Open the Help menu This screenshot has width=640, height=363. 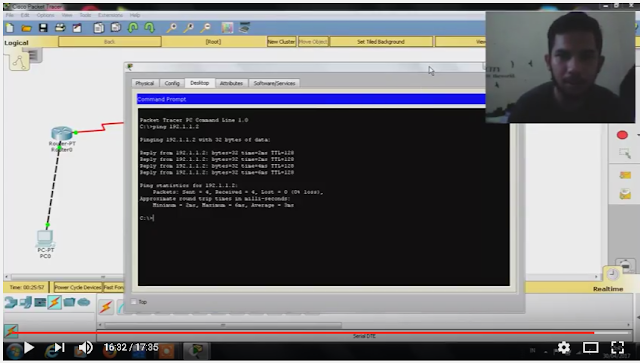pyautogui.click(x=135, y=15)
